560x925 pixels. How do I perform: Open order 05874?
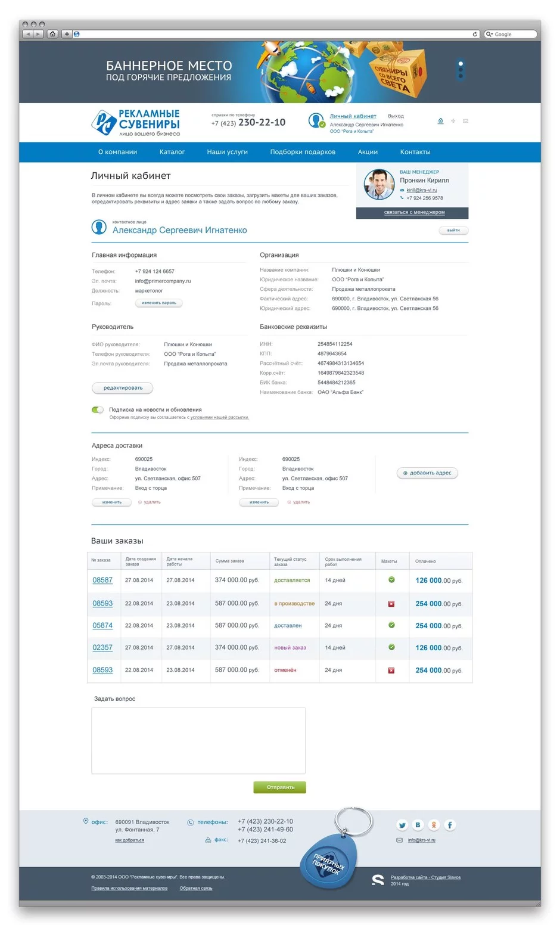pyautogui.click(x=102, y=626)
